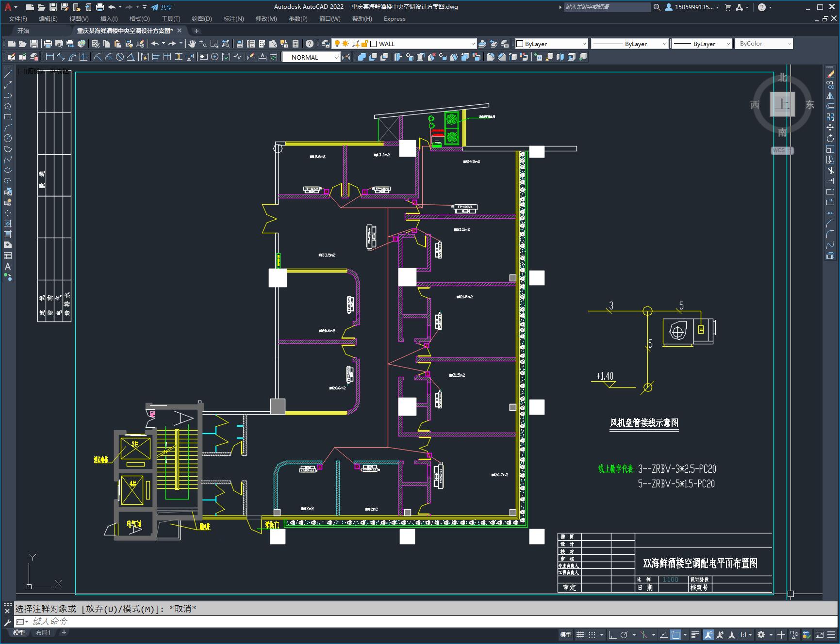Toggle snap mode dots in status bar

click(592, 634)
